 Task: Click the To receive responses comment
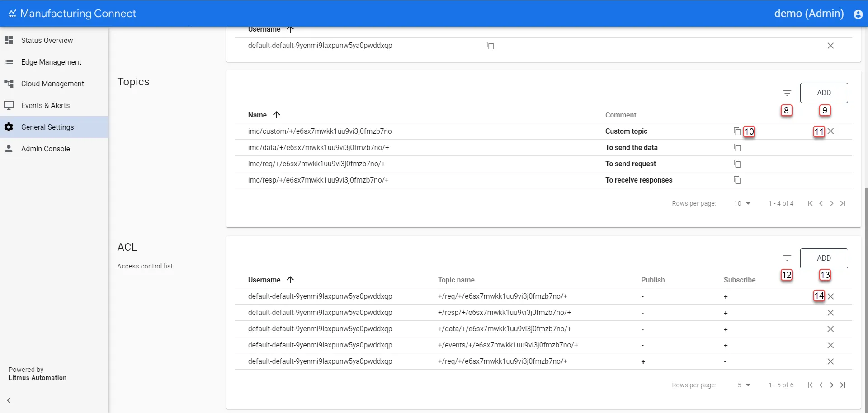(x=639, y=180)
